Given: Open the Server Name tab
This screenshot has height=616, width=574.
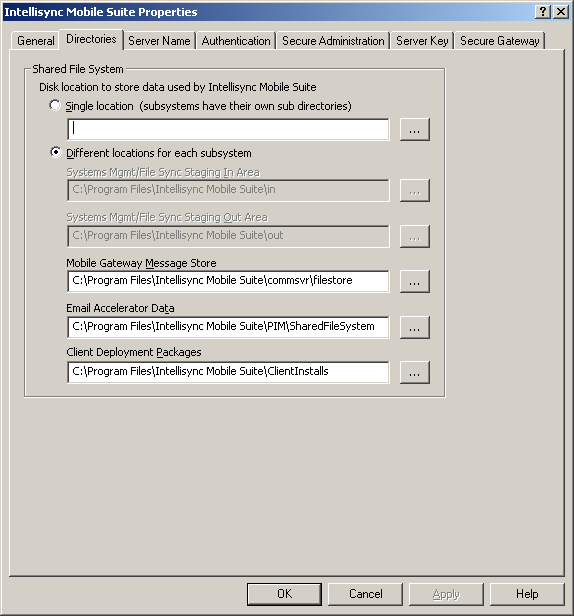Looking at the screenshot, I should coord(159,41).
